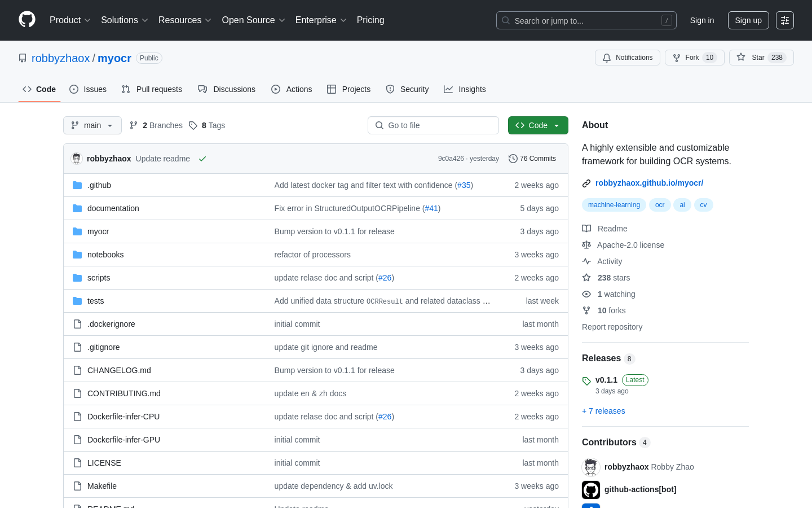The image size is (812, 508).
Task: Click the Makefile file icon
Action: tap(77, 486)
